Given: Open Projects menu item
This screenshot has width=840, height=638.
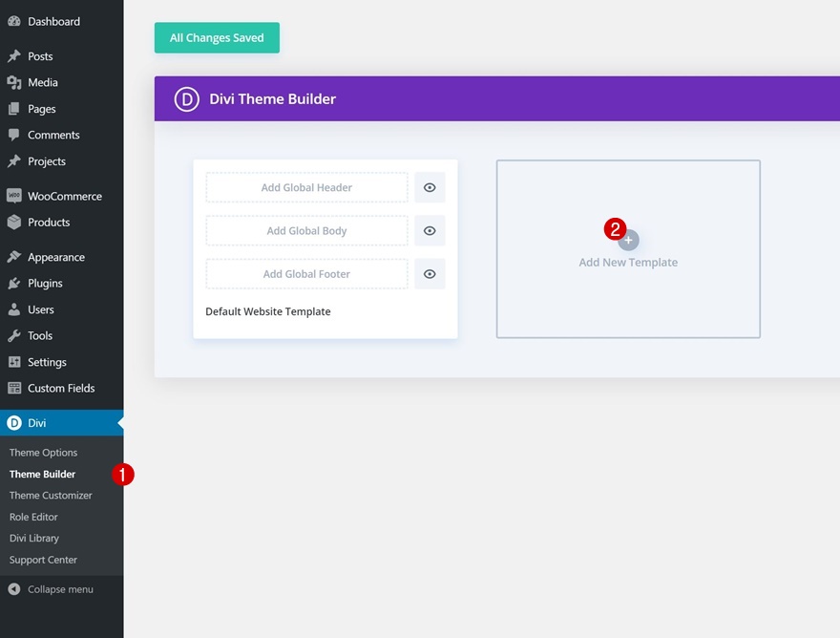Looking at the screenshot, I should (x=62, y=160).
